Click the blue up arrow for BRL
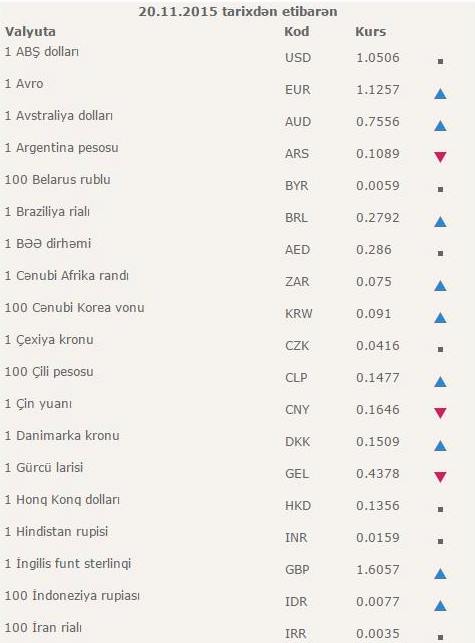This screenshot has width=475, height=643. tap(440, 222)
